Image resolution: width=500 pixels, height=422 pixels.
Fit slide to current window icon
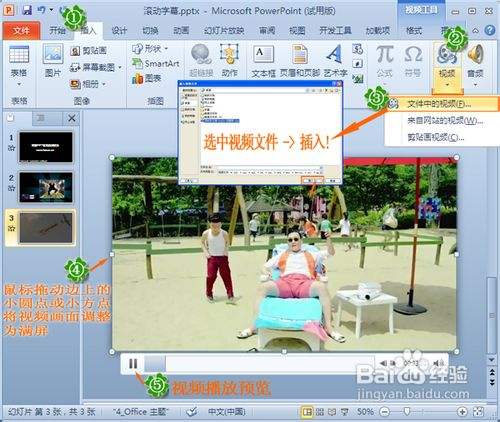pos(478,412)
